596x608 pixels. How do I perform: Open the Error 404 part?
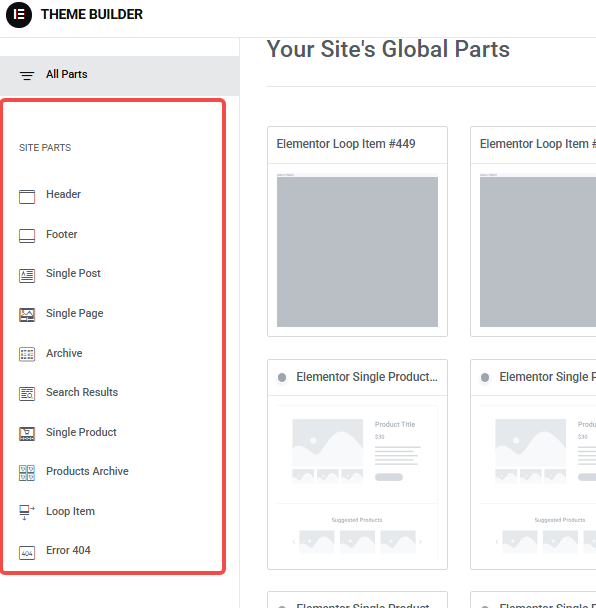[x=68, y=550]
